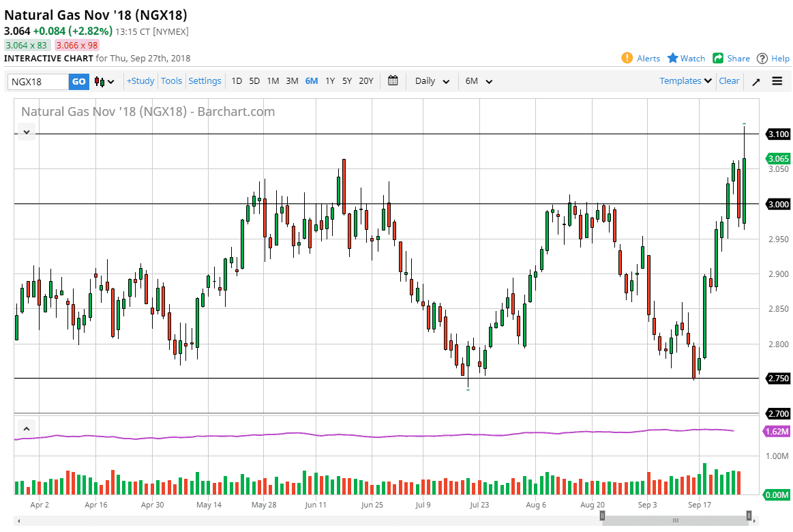Viewport: 793px width, 532px height.
Task: Open the Tools menu
Action: point(171,80)
